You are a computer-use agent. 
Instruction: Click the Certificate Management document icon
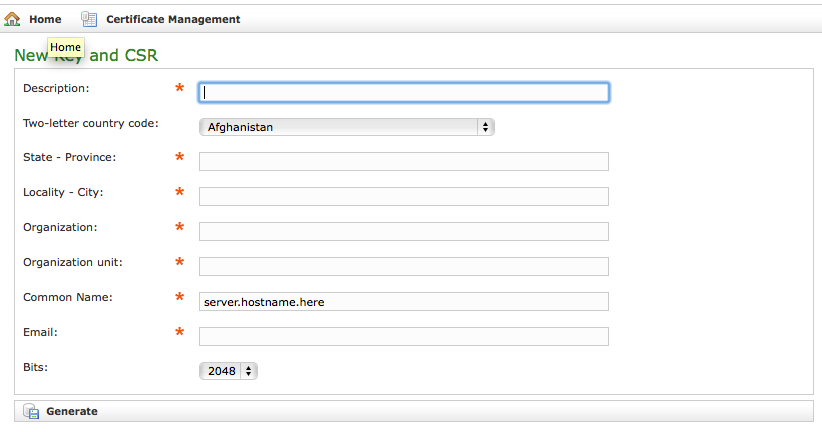(90, 19)
